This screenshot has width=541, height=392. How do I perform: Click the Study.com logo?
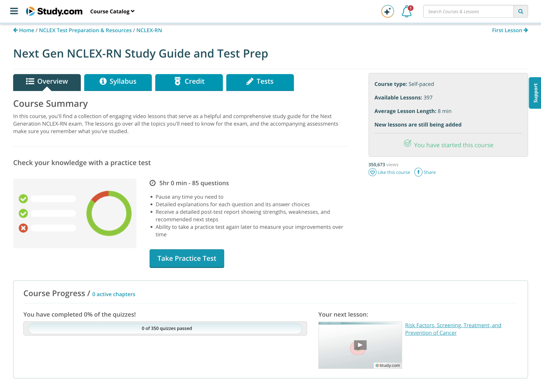(54, 11)
